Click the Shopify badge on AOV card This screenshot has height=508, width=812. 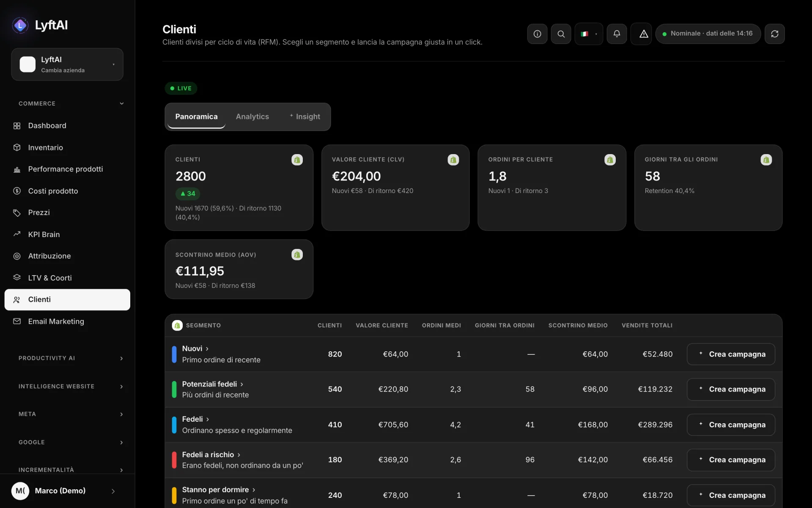pos(297,254)
